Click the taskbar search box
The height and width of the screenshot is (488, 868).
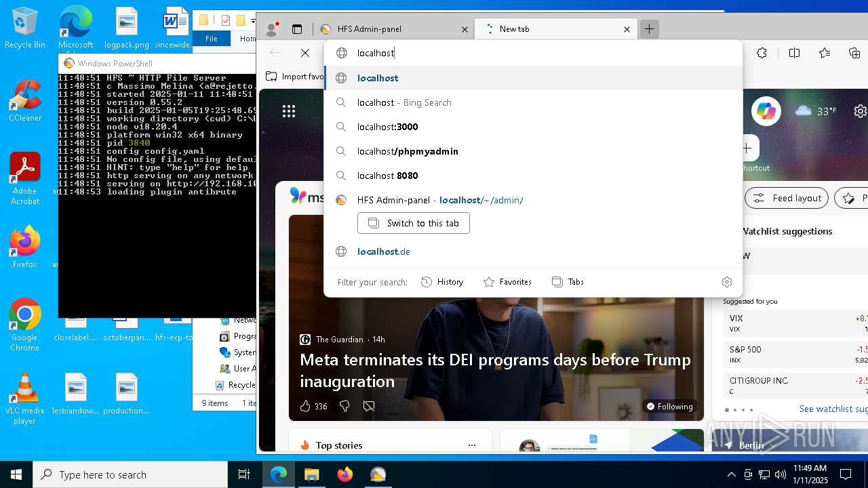[130, 474]
